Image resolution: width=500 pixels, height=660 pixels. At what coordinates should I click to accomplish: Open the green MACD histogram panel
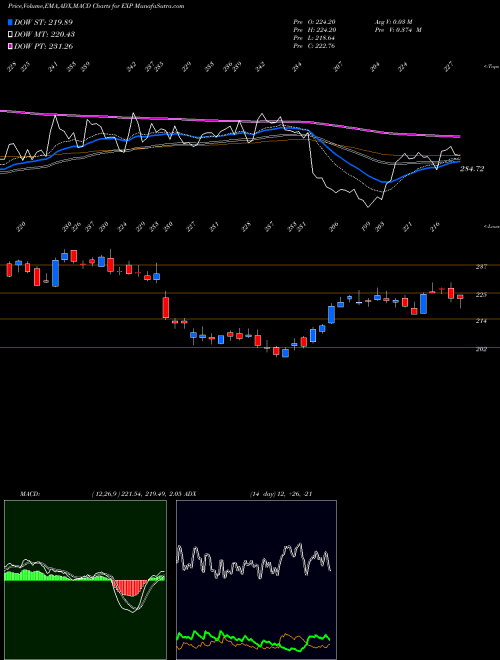click(x=85, y=580)
